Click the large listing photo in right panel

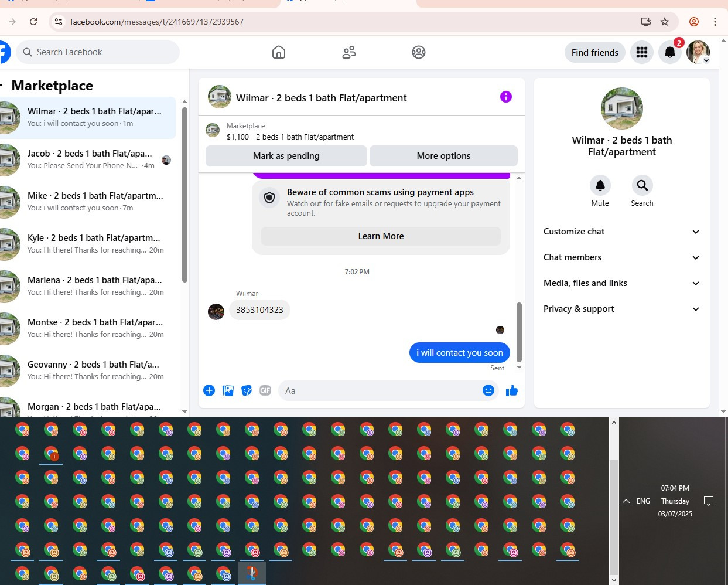tap(622, 108)
